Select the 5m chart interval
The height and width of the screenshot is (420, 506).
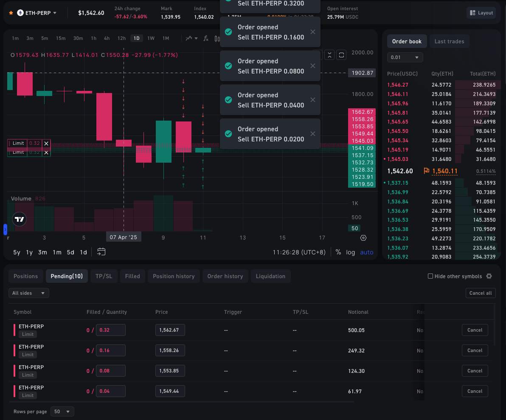pyautogui.click(x=45, y=38)
